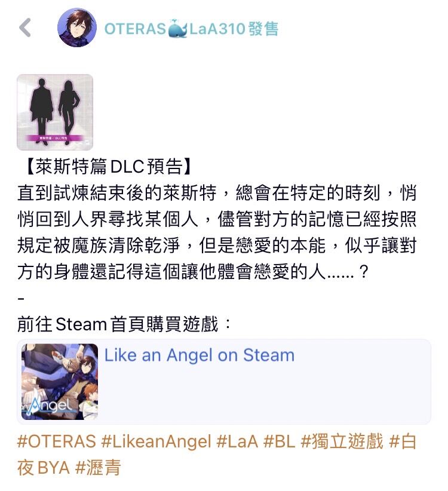This screenshot has width=448, height=491.
Task: Tap the 發售 text in the username header
Action: tap(263, 29)
